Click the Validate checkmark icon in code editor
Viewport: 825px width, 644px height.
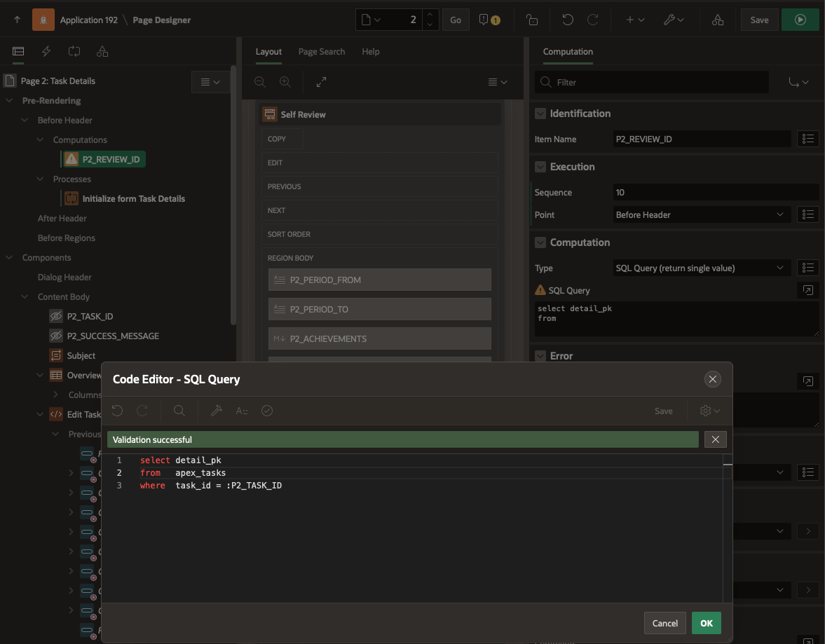point(267,411)
